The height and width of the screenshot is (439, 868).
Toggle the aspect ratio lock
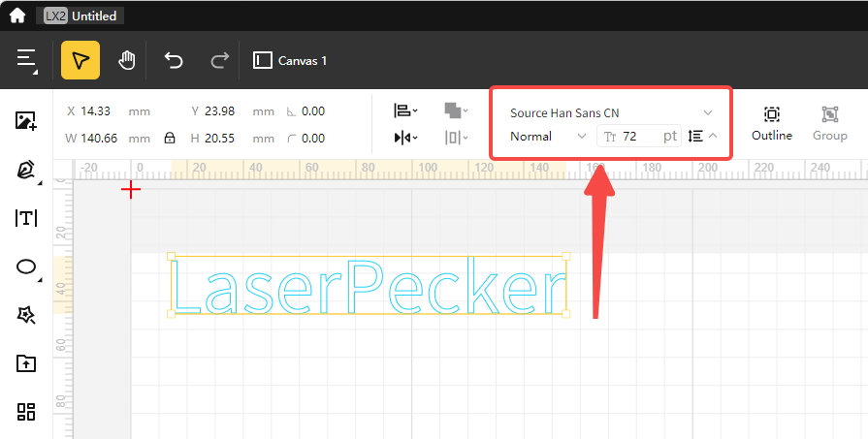click(x=170, y=139)
